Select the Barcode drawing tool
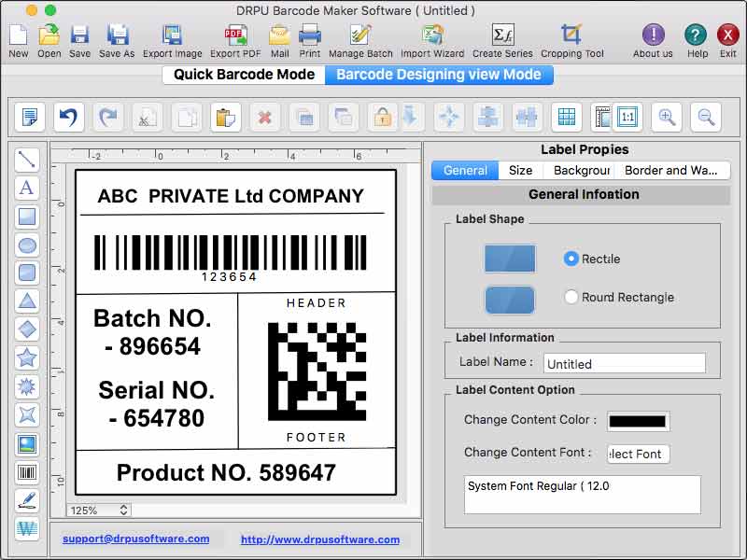The image size is (747, 560). tap(26, 469)
